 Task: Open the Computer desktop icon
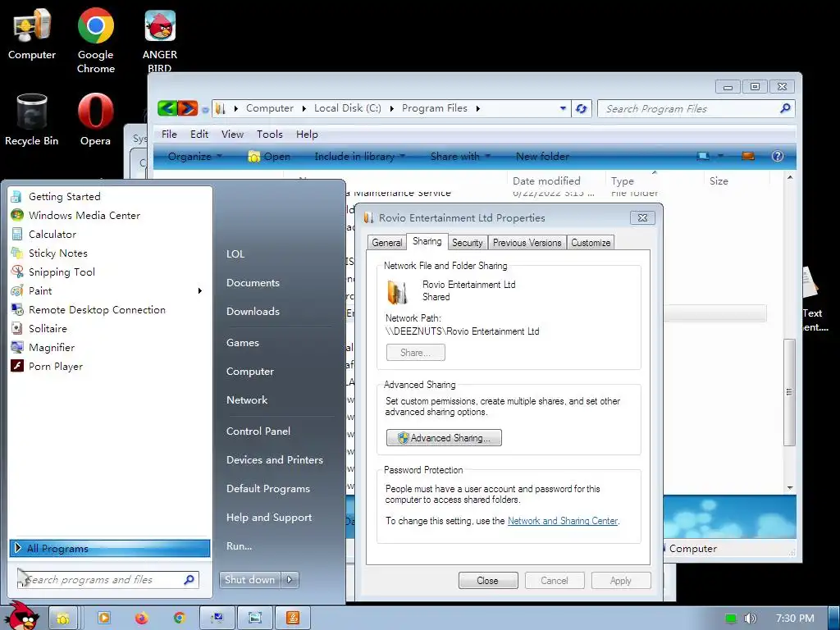coord(32,34)
